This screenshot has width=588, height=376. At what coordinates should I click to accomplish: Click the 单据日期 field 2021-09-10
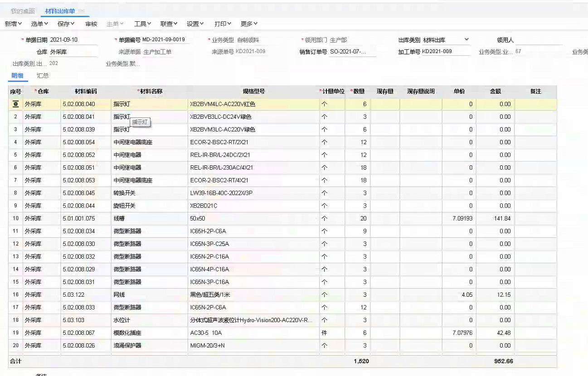73,40
